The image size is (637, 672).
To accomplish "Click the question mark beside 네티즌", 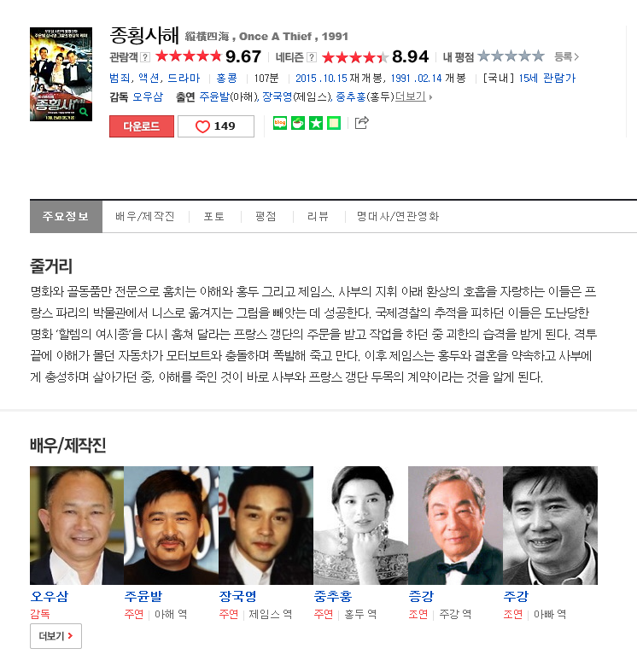I will (x=312, y=57).
